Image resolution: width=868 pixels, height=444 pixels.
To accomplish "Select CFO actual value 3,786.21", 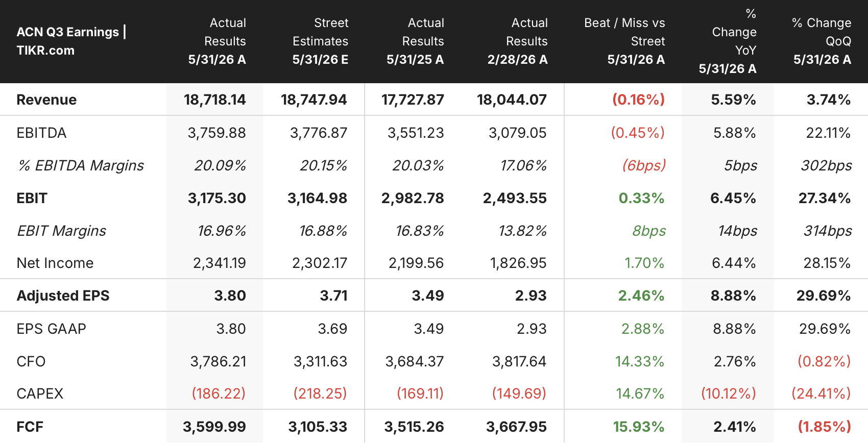I will [x=218, y=361].
